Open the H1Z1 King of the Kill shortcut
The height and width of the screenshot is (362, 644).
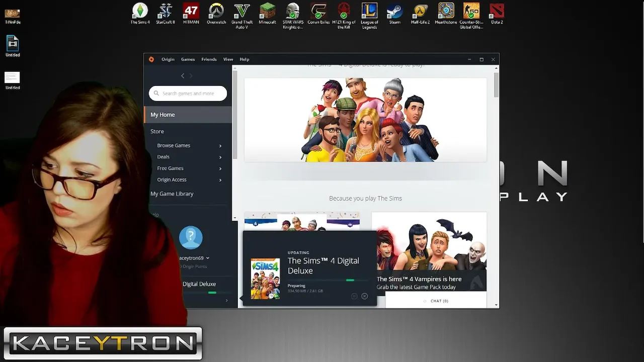pos(344,16)
